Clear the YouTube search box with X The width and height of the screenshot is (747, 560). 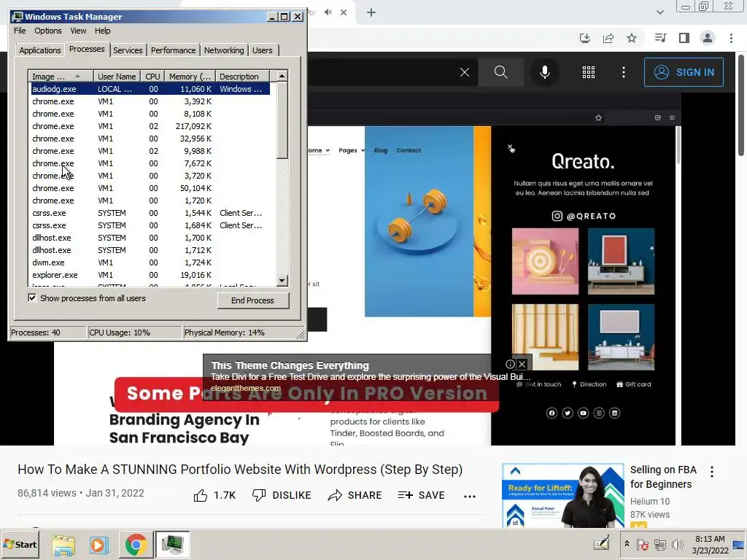465,72
